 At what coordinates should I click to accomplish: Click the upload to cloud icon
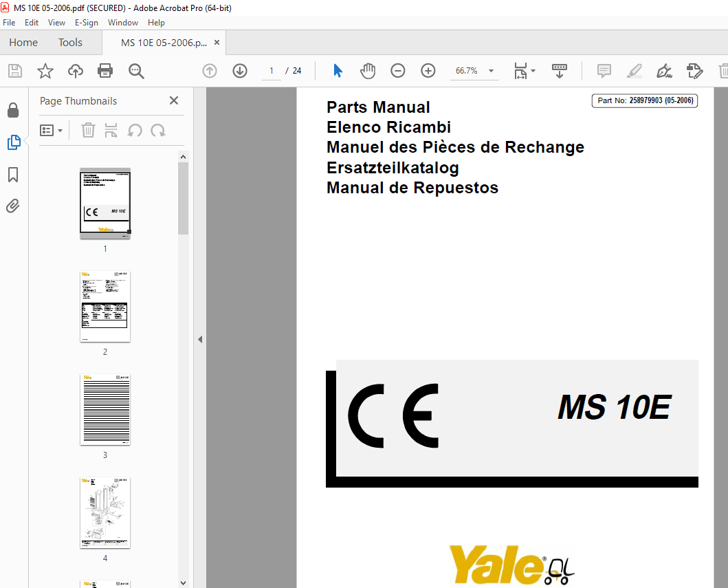click(x=75, y=71)
